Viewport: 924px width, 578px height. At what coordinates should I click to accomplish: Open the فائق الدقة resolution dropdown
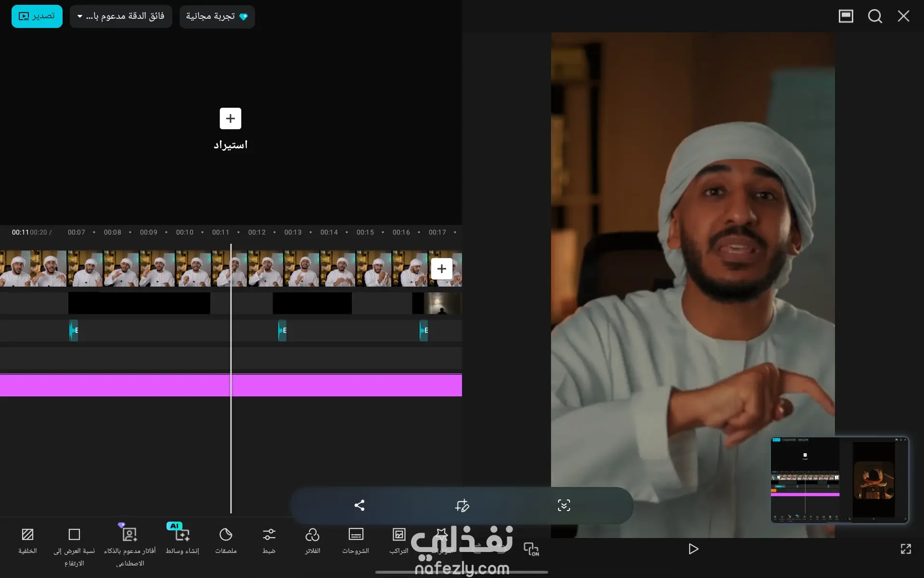click(x=121, y=16)
